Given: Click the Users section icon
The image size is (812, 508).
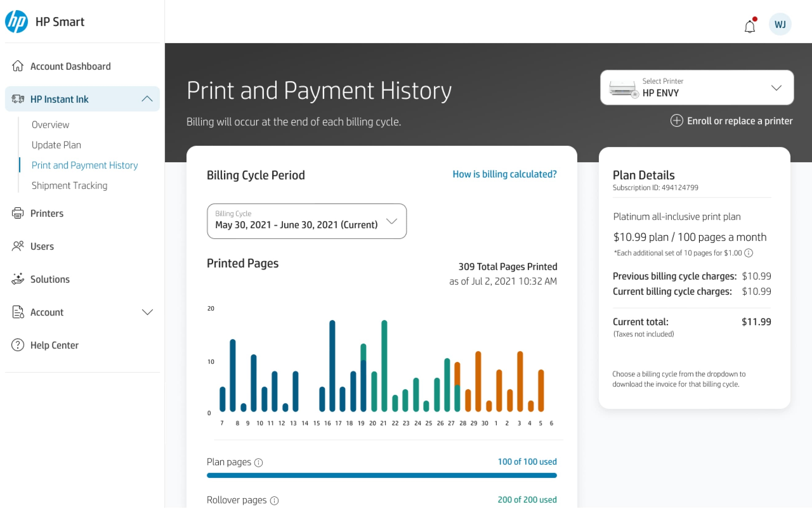Looking at the screenshot, I should point(17,246).
